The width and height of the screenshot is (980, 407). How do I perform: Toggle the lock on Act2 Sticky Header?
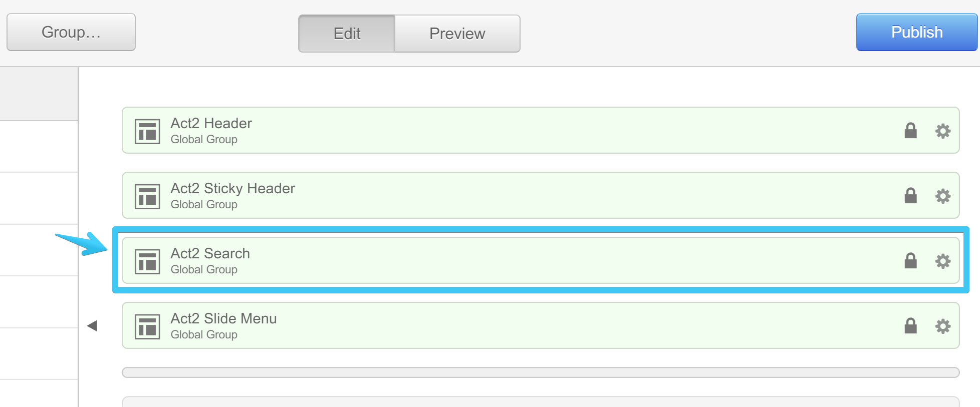pyautogui.click(x=910, y=196)
